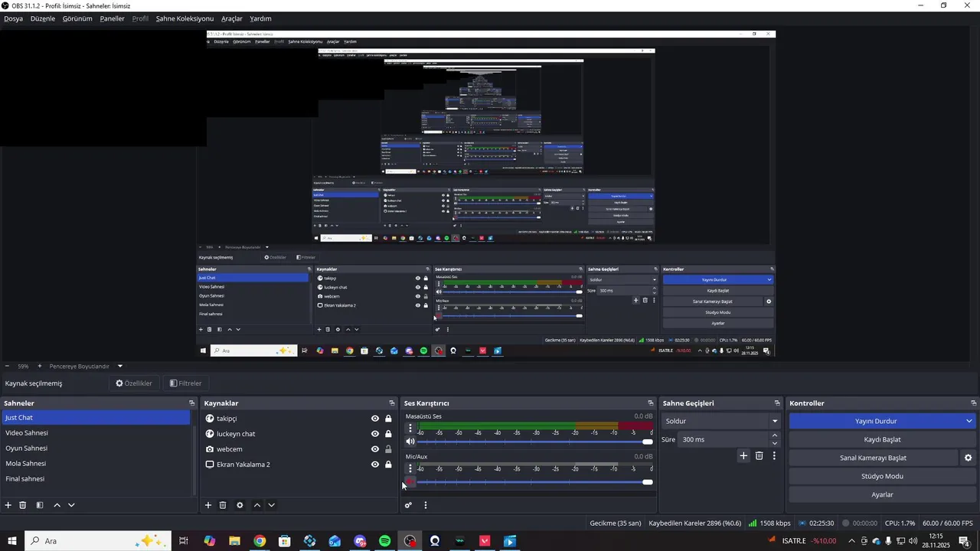Hide the takipçi source with its eye icon
The width and height of the screenshot is (980, 551).
(375, 419)
